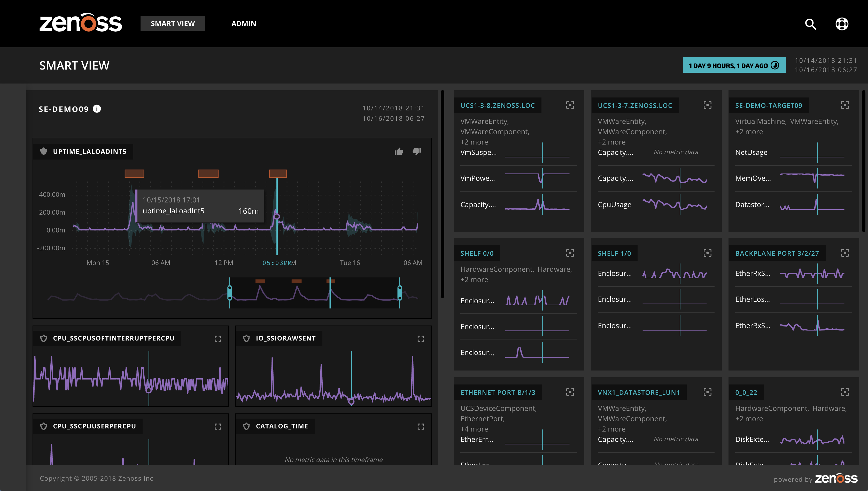
Task: Click the info icon next to SE-DEMO09
Action: point(97,109)
